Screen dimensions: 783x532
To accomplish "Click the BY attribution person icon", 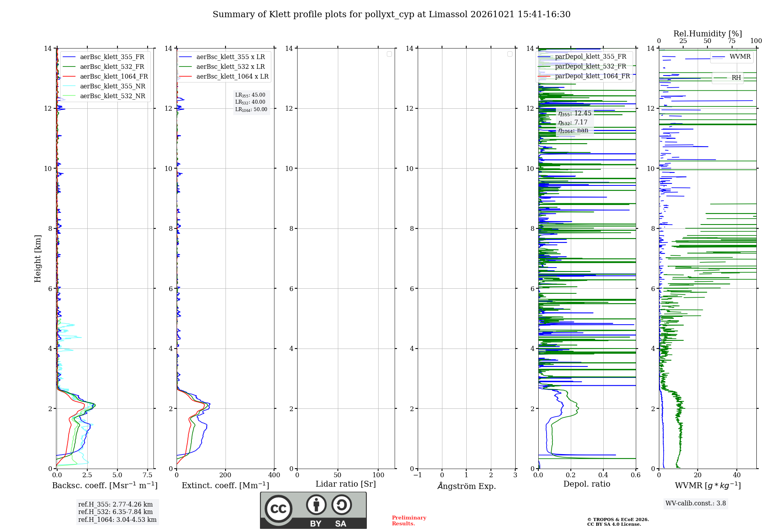I will 316,505.
